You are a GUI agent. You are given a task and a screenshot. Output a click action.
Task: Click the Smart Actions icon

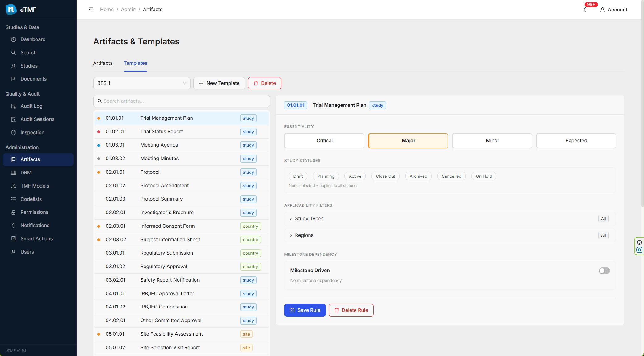click(x=14, y=239)
